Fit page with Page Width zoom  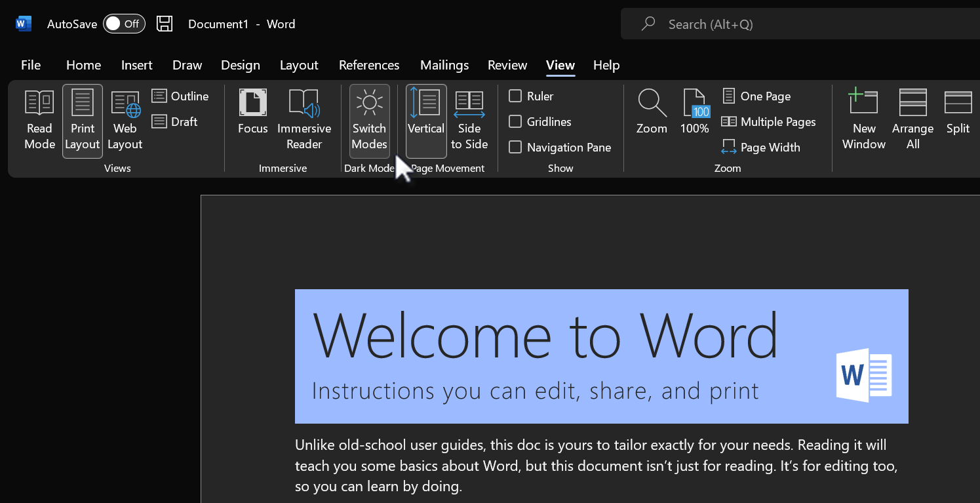pyautogui.click(x=760, y=147)
